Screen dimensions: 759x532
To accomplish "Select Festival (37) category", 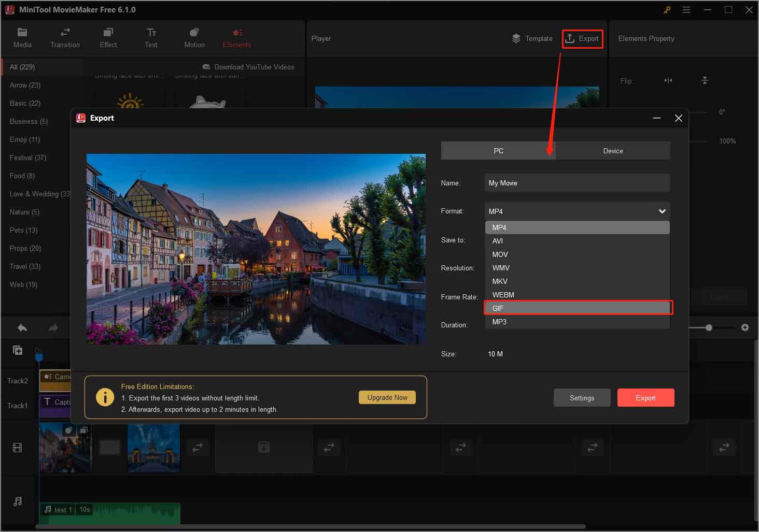I will coord(28,157).
